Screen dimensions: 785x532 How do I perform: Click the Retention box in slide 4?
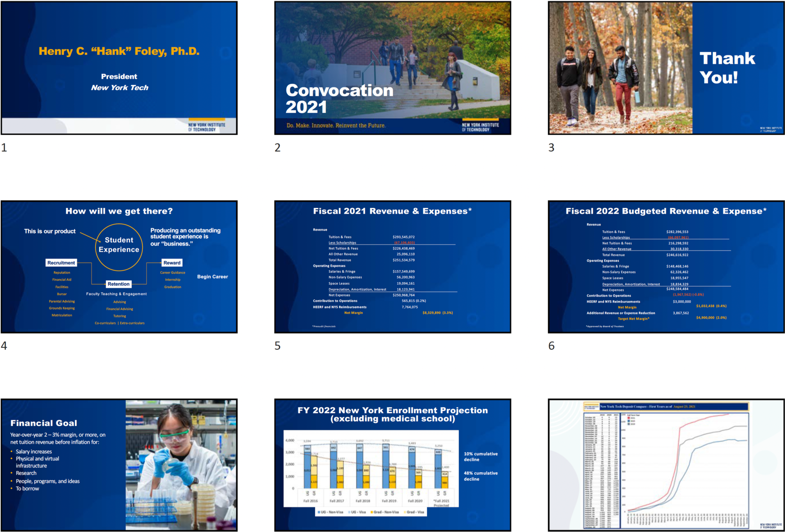(x=119, y=284)
